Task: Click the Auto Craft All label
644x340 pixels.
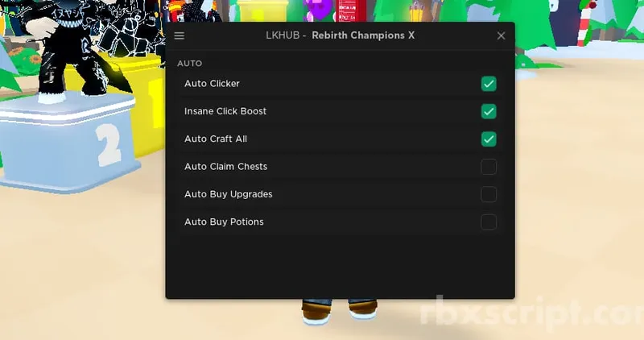Action: click(216, 139)
